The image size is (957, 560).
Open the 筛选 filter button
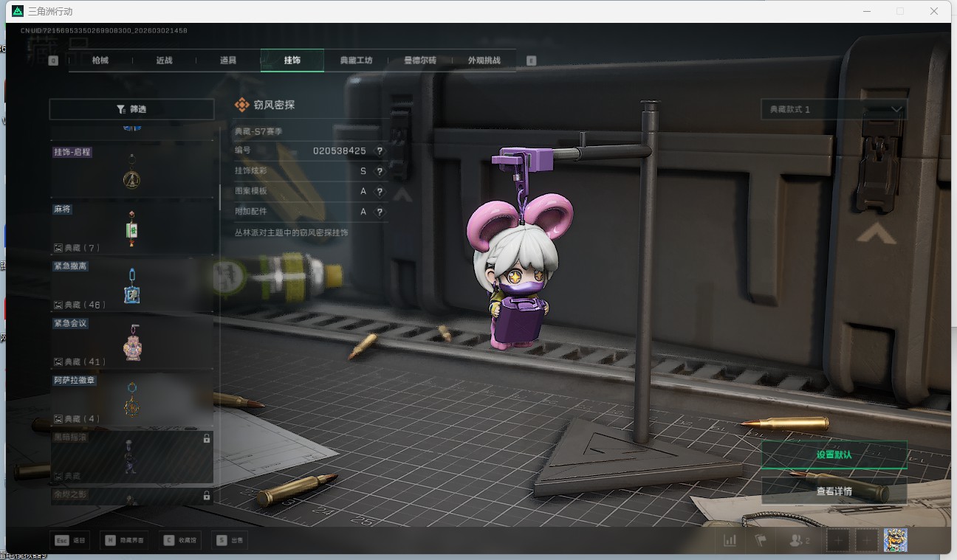click(x=131, y=109)
